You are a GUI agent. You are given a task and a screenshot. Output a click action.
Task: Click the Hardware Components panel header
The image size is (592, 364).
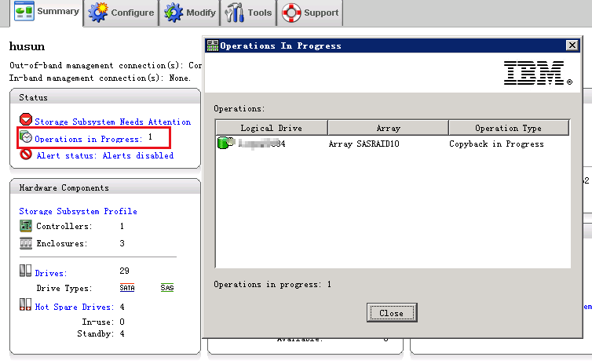(x=105, y=187)
